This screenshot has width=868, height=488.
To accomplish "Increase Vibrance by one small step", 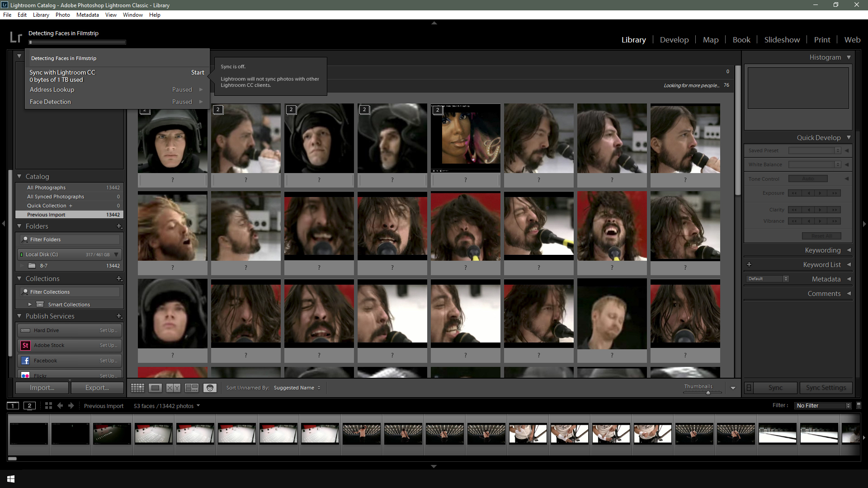I will coord(820,221).
